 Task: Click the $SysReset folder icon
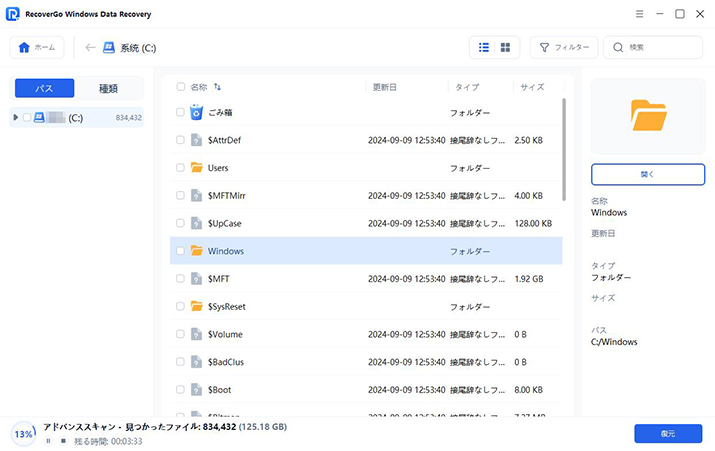click(x=197, y=306)
